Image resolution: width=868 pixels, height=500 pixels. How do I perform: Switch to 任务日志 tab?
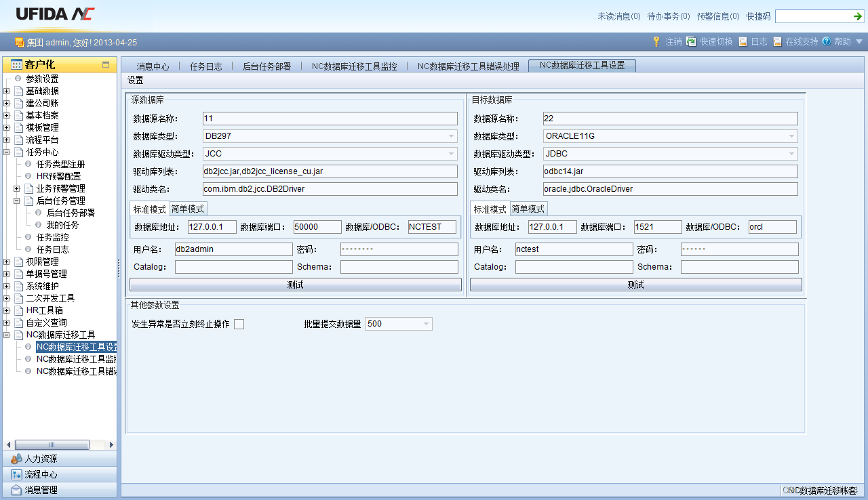pyautogui.click(x=205, y=66)
